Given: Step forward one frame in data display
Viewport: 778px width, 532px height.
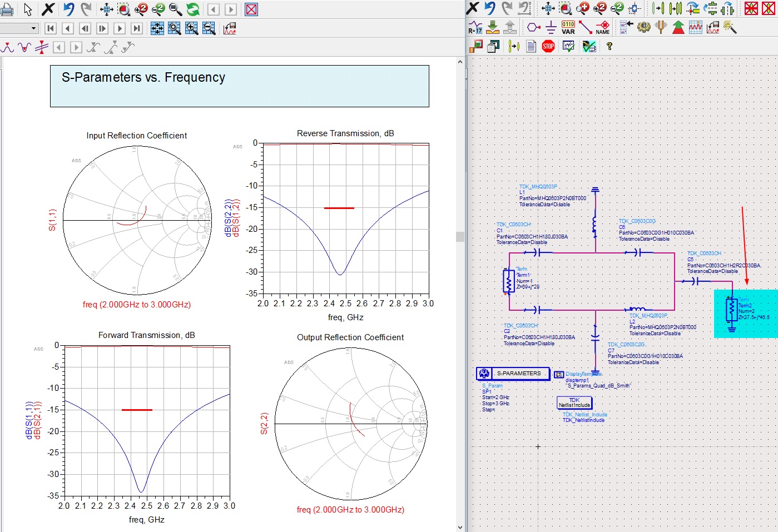Looking at the screenshot, I should point(102,28).
